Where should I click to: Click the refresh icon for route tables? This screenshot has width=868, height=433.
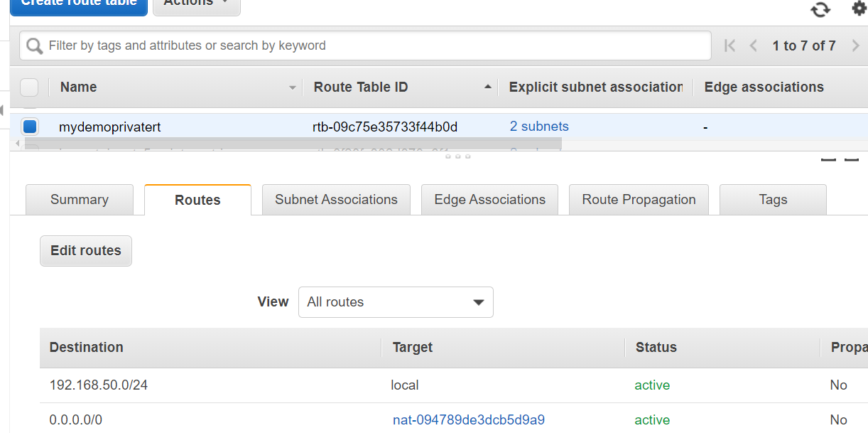[x=820, y=9]
